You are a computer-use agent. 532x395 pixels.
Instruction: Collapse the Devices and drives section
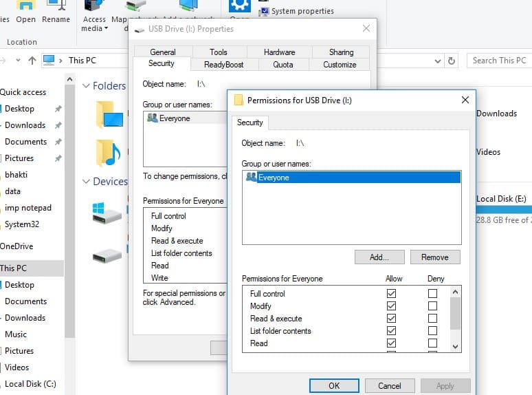click(x=86, y=182)
